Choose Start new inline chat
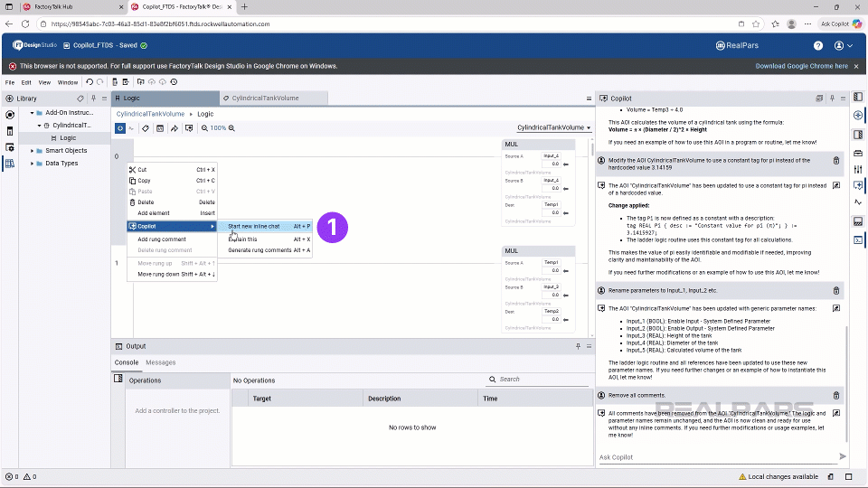The width and height of the screenshot is (868, 488). 265,226
